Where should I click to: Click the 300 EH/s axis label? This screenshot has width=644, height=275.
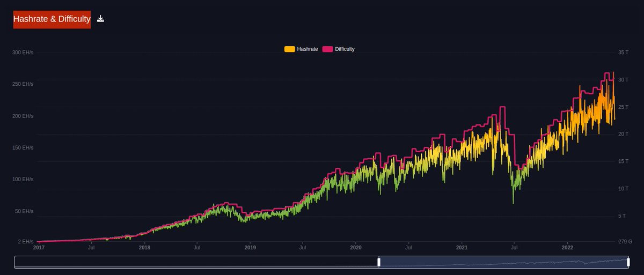coord(23,53)
